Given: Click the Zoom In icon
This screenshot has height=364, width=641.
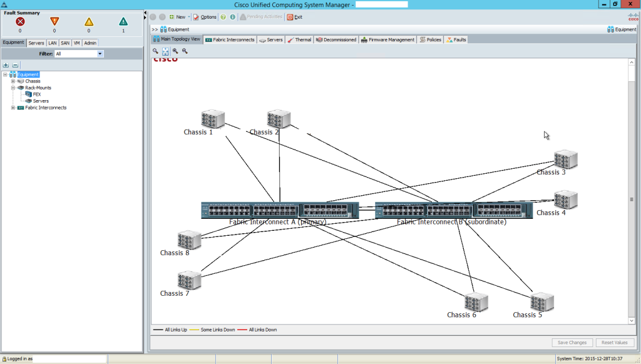Looking at the screenshot, I should (175, 51).
